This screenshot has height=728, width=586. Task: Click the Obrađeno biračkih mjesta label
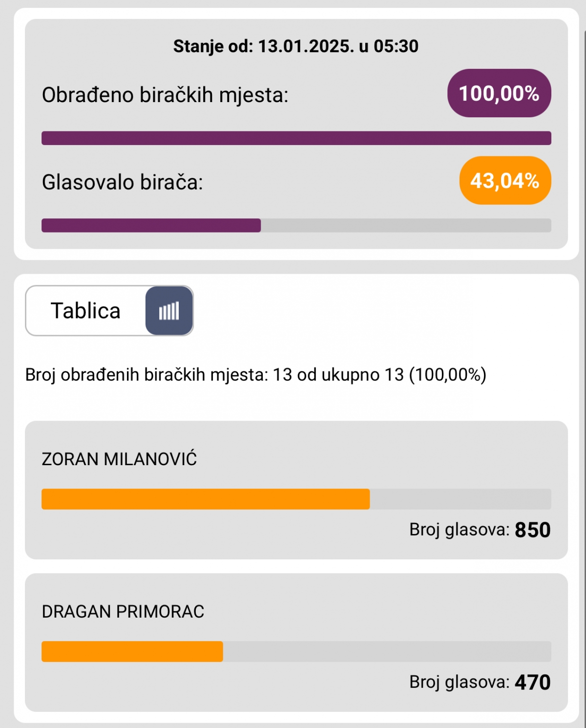[x=165, y=95]
